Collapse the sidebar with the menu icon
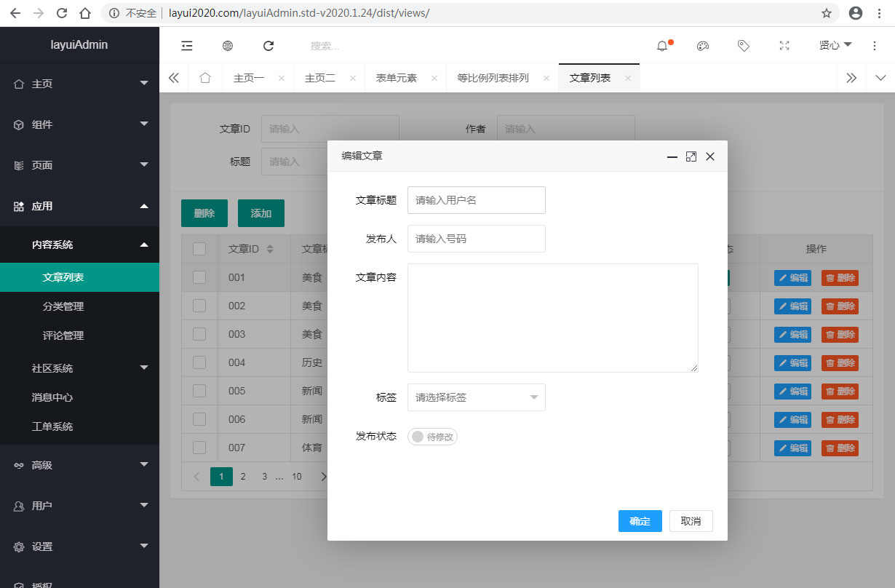Screen dimensions: 895x588 tap(186, 45)
